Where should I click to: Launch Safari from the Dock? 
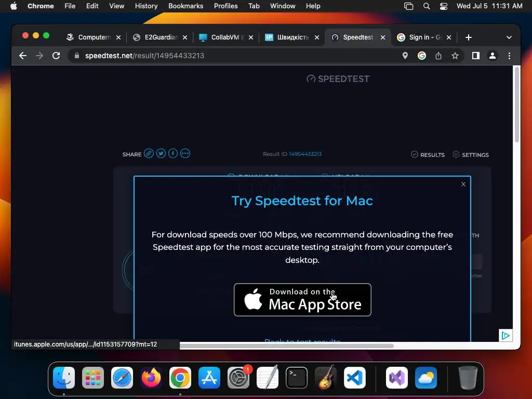point(122,378)
